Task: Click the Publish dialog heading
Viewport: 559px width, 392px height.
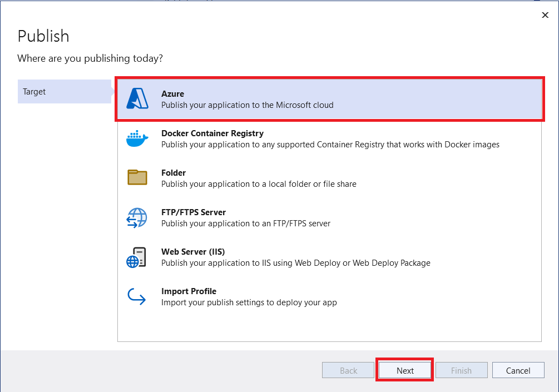Action: point(43,36)
